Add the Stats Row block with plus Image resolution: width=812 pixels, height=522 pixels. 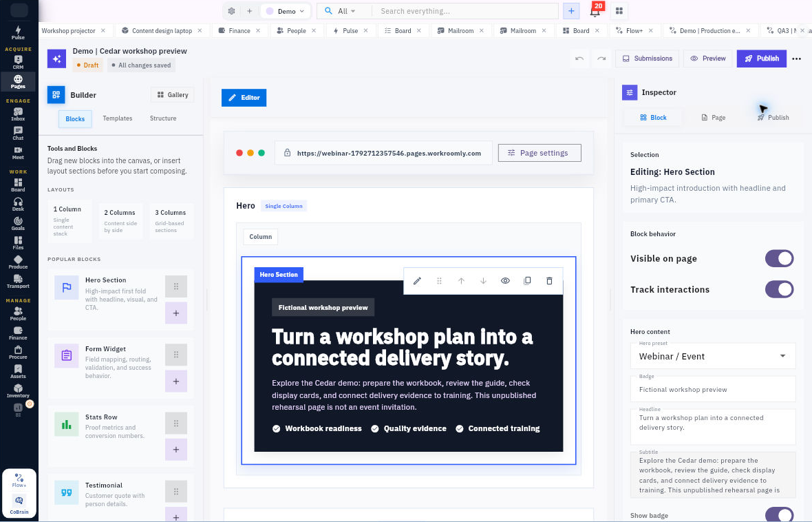(176, 450)
